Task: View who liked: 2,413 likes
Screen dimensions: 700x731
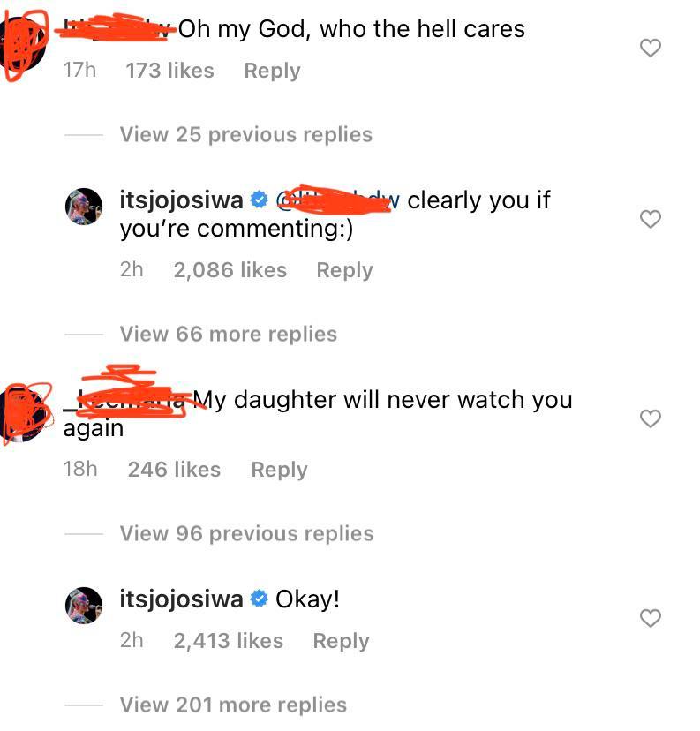Action: pyautogui.click(x=229, y=641)
